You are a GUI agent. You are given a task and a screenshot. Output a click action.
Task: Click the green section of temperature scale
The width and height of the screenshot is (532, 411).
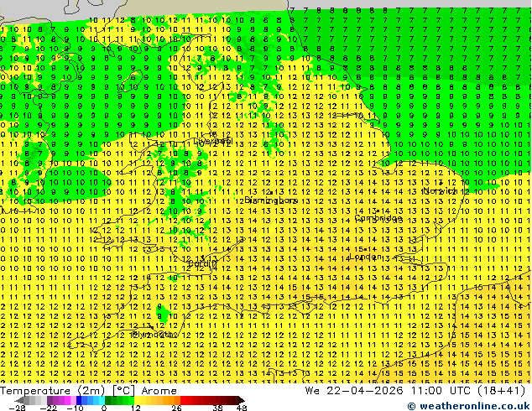click(119, 400)
